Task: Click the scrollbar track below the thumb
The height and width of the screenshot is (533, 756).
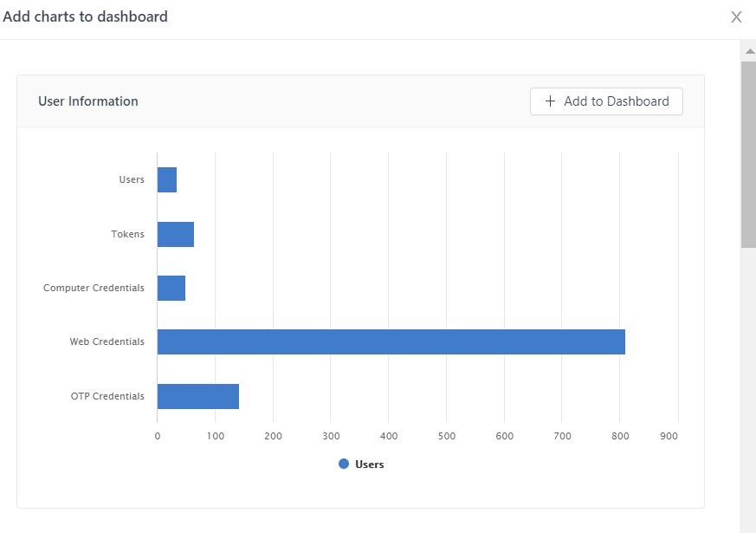Action: (748, 390)
